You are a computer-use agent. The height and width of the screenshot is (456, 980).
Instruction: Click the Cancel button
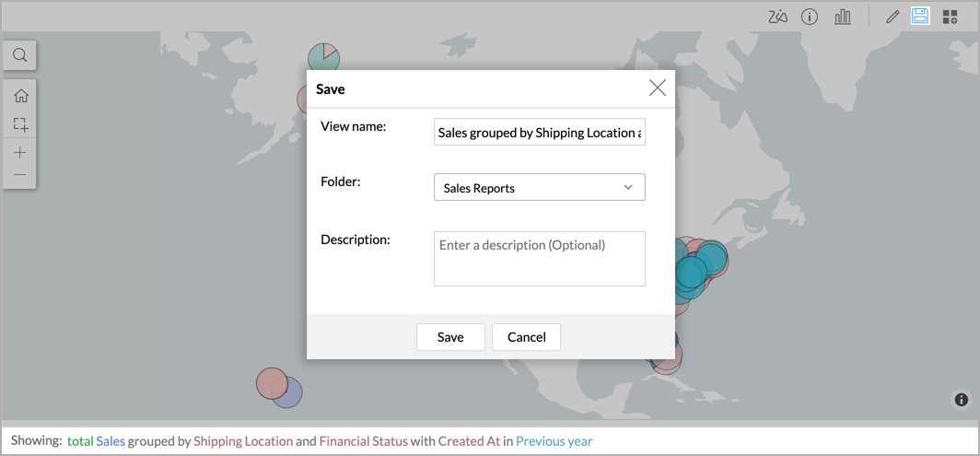[526, 337]
